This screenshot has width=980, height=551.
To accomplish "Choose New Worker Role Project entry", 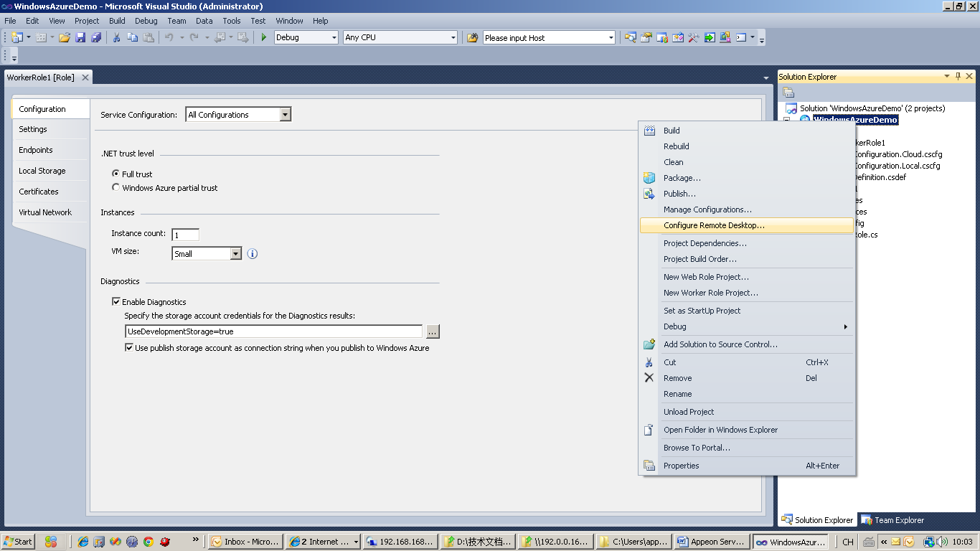I will point(746,293).
